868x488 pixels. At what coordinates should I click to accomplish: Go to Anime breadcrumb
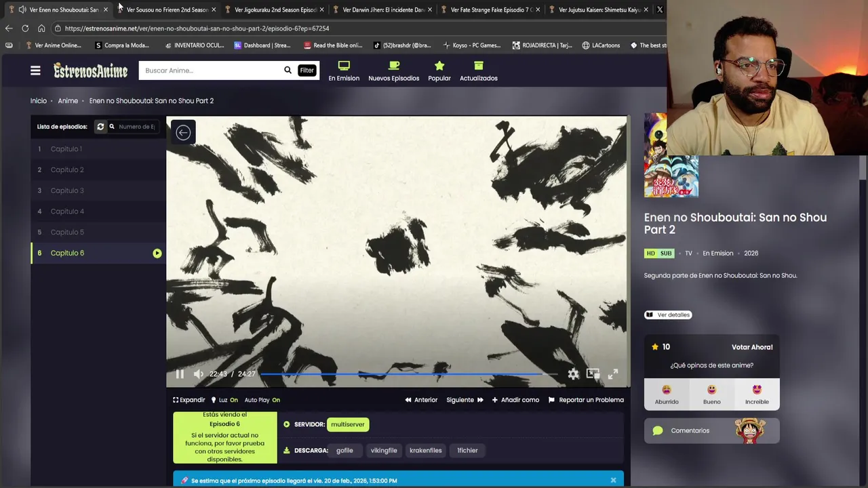coord(68,101)
